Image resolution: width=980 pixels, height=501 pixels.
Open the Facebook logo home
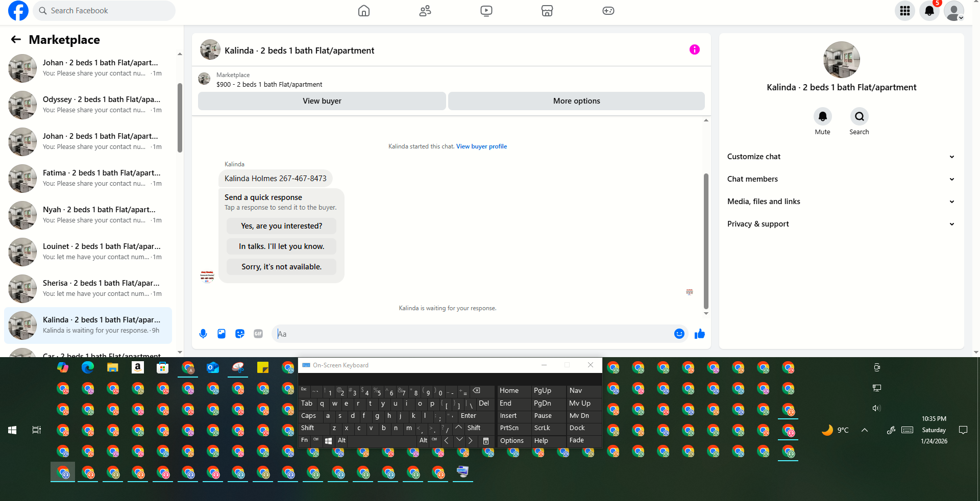pyautogui.click(x=18, y=11)
